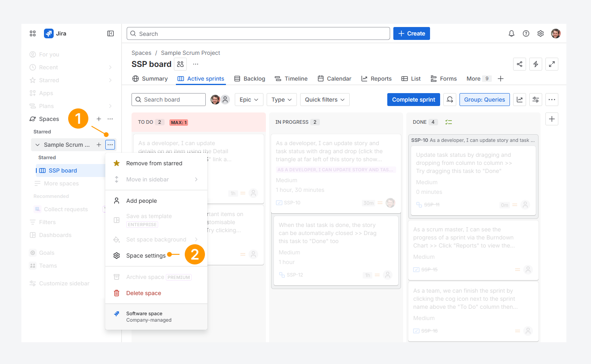Collapse the sidebar with the panel icon
Screen dimensions: 591x364
[111, 33]
